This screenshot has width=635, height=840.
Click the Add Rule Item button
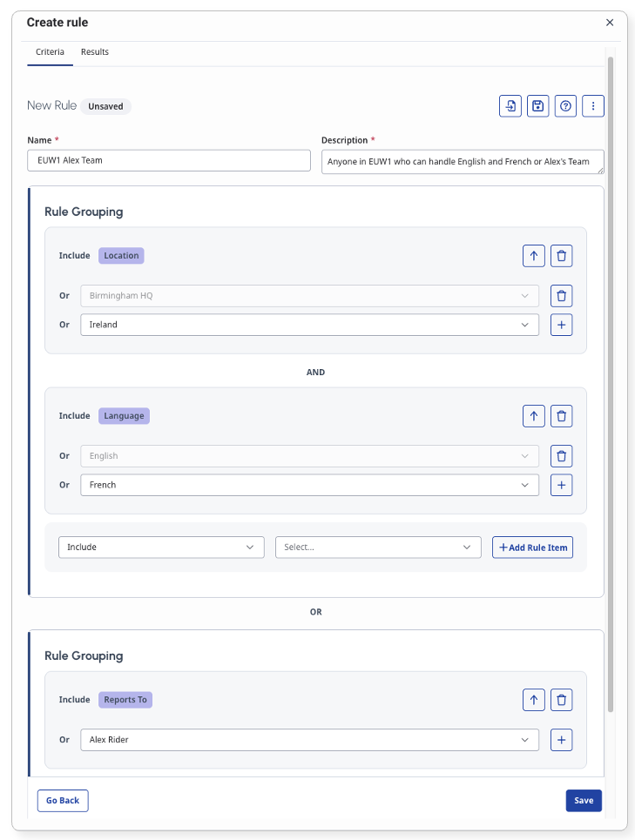(x=532, y=548)
